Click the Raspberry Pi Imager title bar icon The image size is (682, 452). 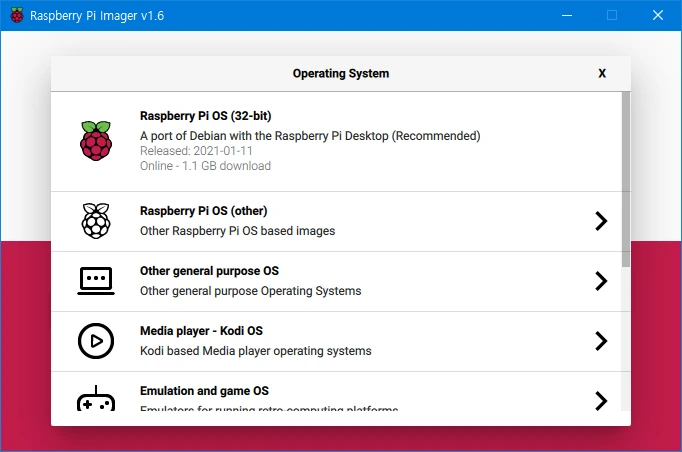(x=17, y=15)
